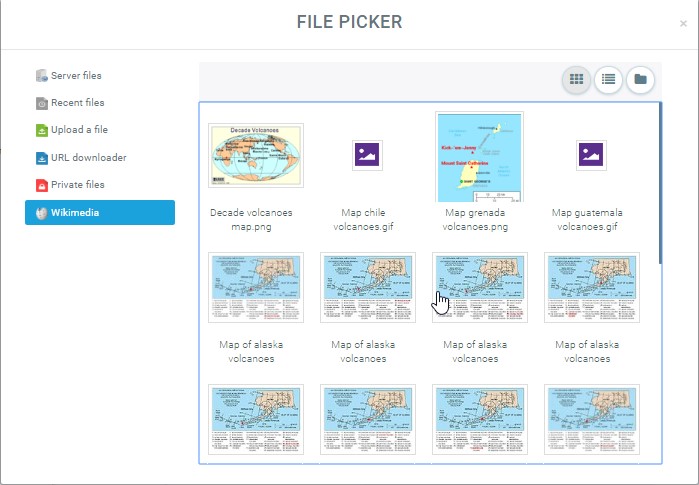
Task: Open Recent files repository
Action: point(77,103)
